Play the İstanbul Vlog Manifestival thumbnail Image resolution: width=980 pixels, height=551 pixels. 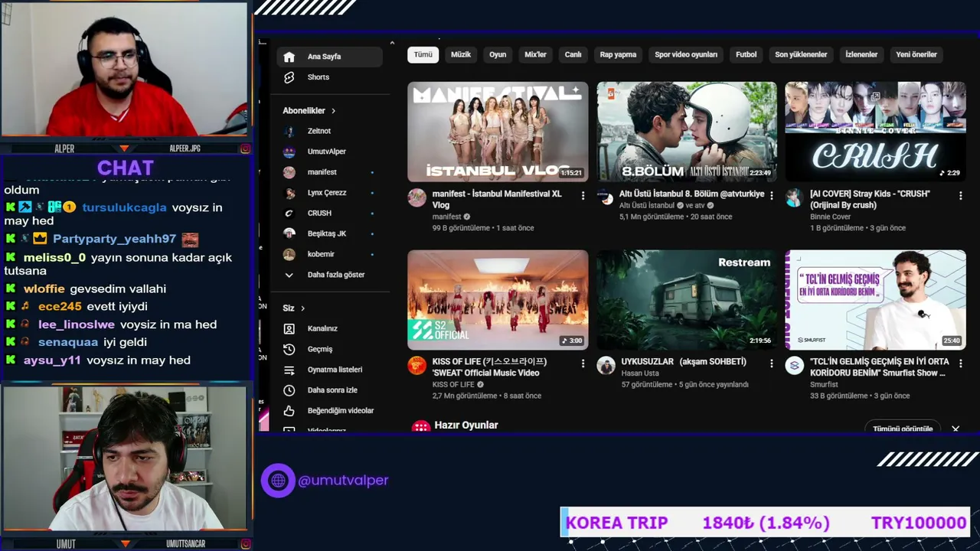[x=498, y=132]
